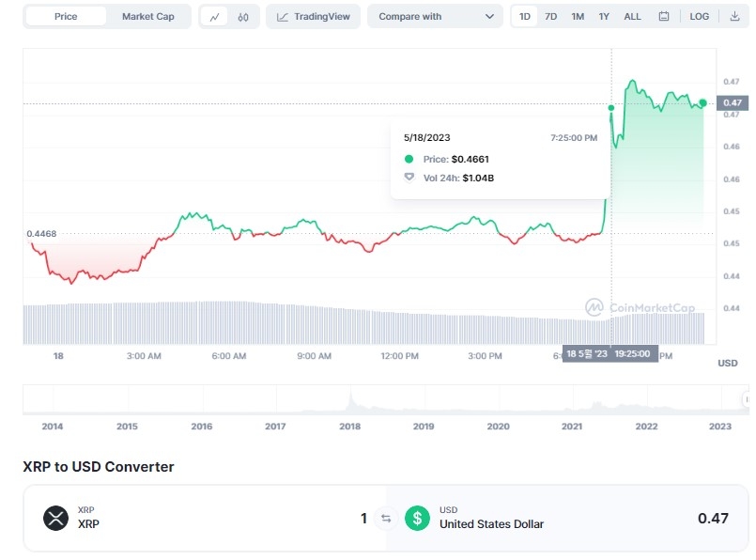756x560 pixels.
Task: Click the XRP logo in converter
Action: pos(56,518)
